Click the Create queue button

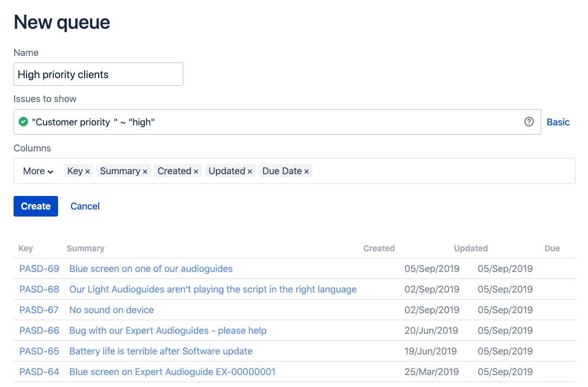pyautogui.click(x=36, y=206)
